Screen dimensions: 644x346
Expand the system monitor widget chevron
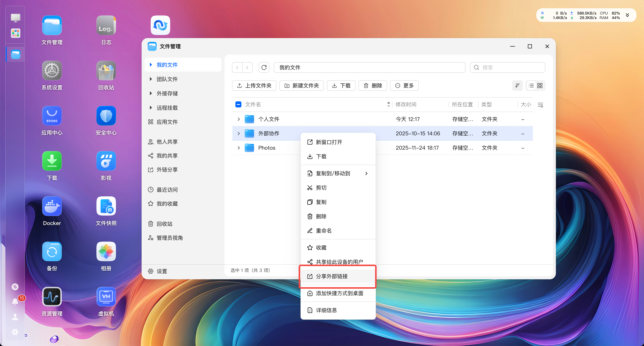click(x=627, y=15)
